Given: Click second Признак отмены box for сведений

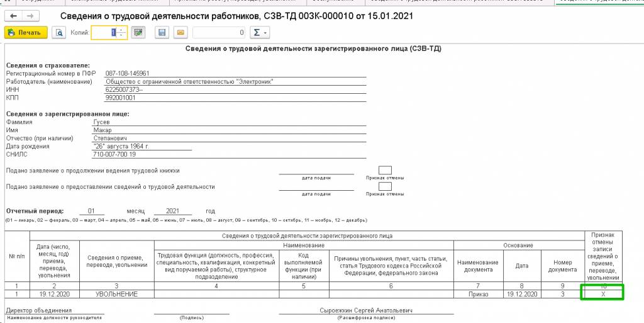Looking at the screenshot, I should (x=385, y=186).
